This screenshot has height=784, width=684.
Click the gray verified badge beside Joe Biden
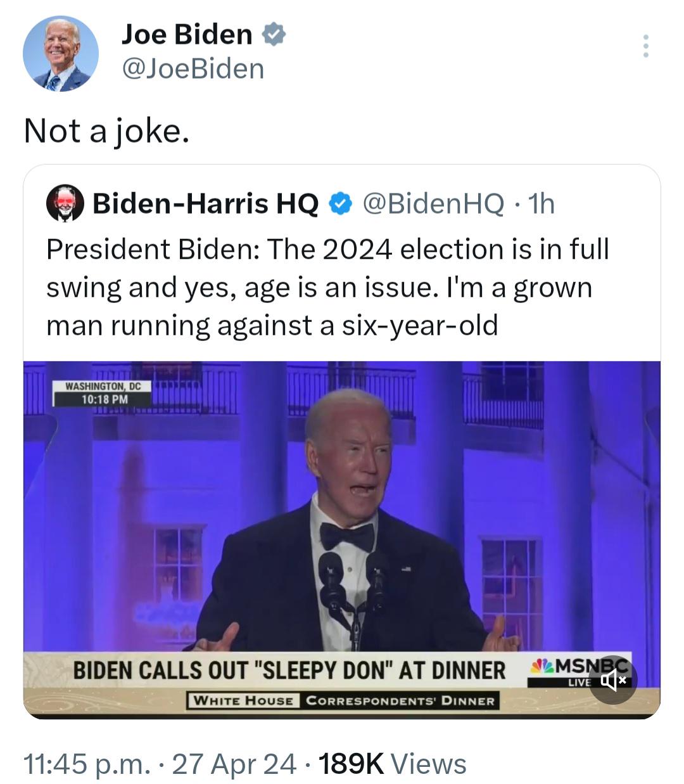pos(274,34)
